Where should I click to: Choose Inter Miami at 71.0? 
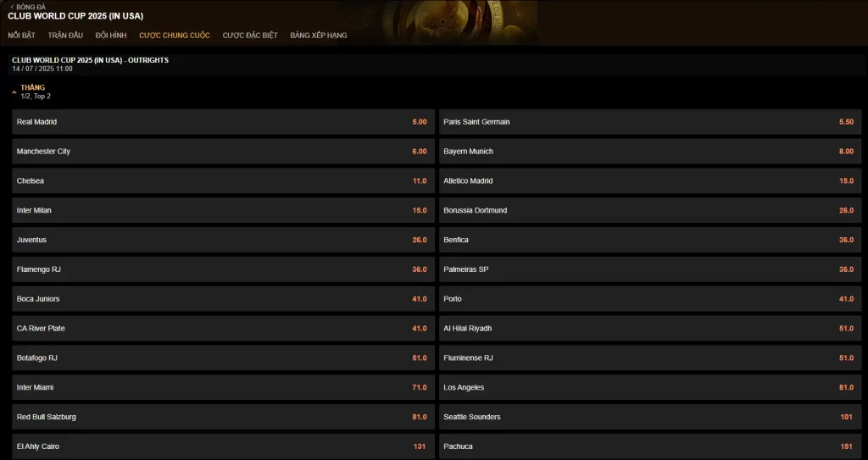tap(223, 387)
